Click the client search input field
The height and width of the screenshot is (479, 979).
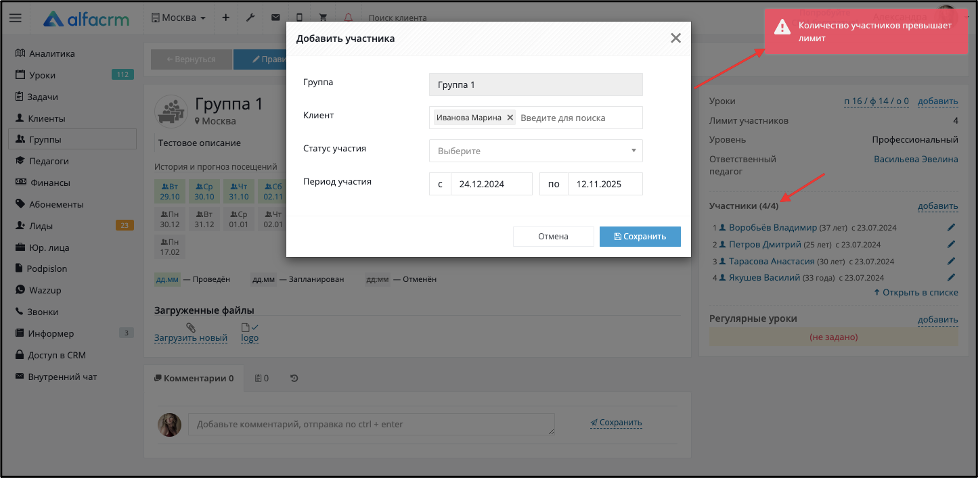tap(579, 117)
